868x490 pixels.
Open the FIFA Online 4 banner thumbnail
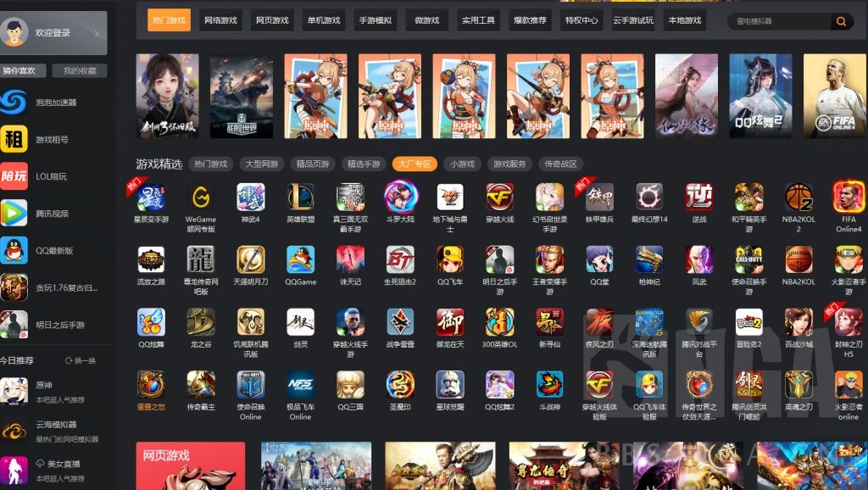point(835,96)
